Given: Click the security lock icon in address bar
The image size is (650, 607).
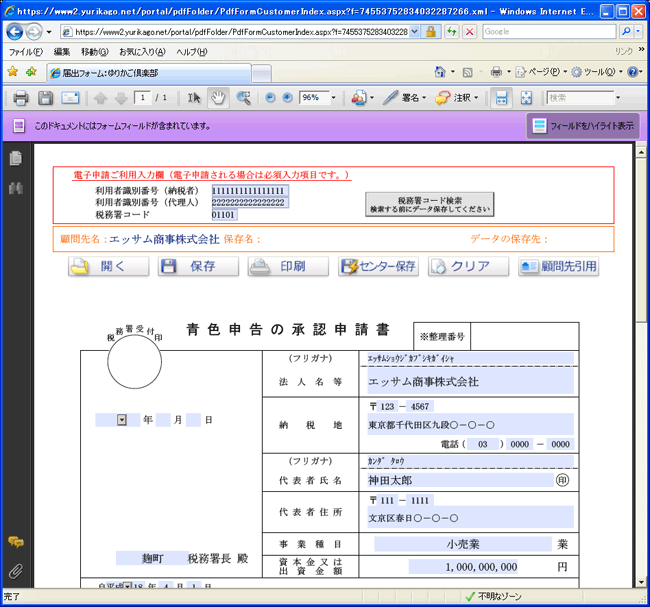Looking at the screenshot, I should click(x=431, y=32).
